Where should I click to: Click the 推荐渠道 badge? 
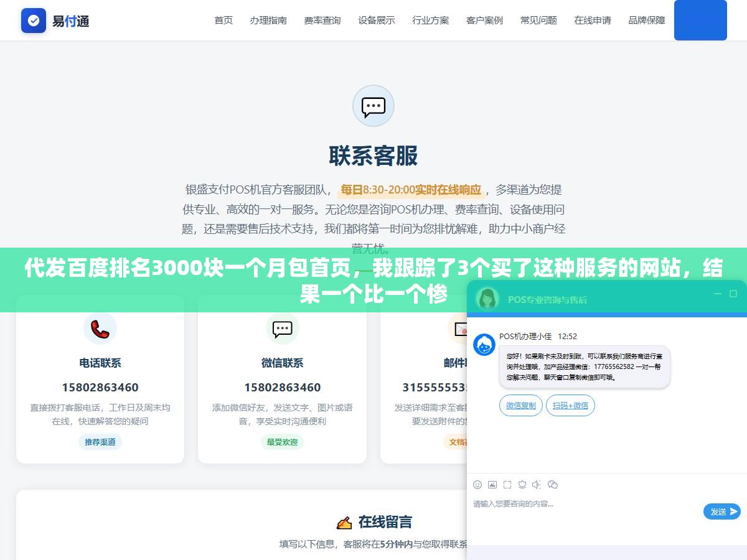click(100, 442)
